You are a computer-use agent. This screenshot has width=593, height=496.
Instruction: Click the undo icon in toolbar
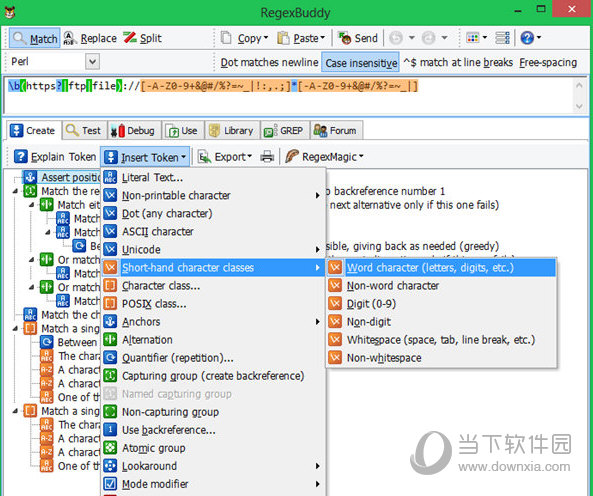(x=396, y=38)
